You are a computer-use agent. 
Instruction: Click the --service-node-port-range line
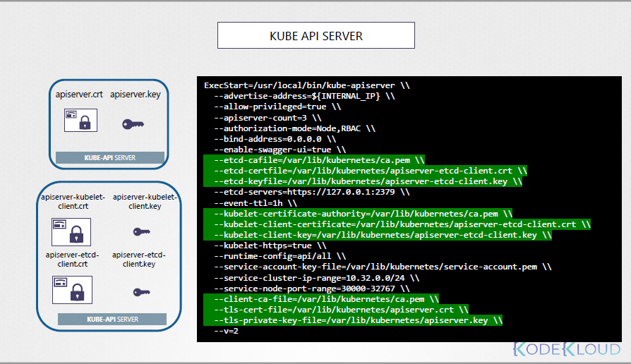pyautogui.click(x=312, y=289)
